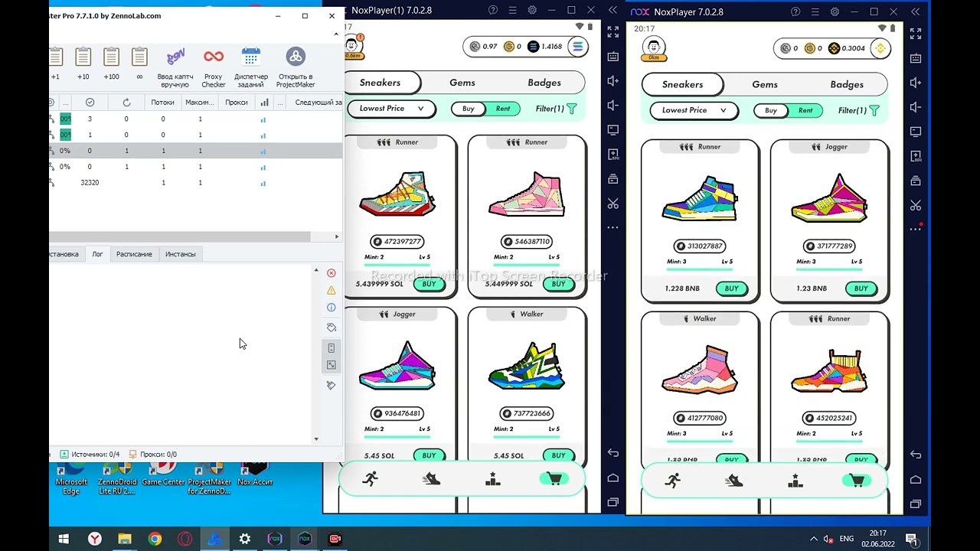Click right NoxPlayer's right-sidebar scissors screenshot icon
980x551 pixels.
(916, 205)
